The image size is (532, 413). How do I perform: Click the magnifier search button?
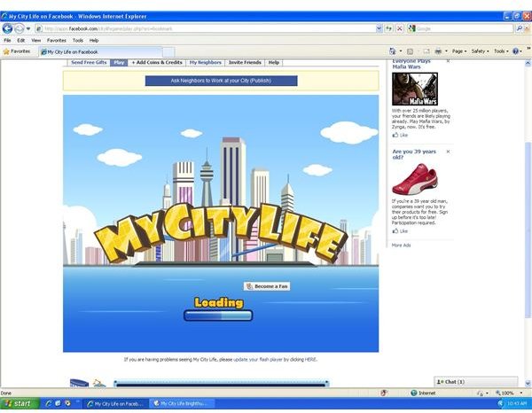tap(519, 29)
